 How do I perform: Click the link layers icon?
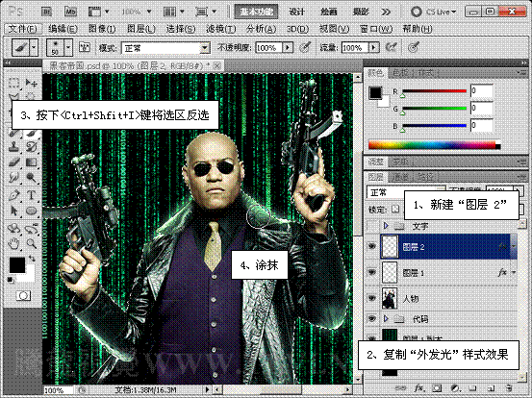coord(401,388)
